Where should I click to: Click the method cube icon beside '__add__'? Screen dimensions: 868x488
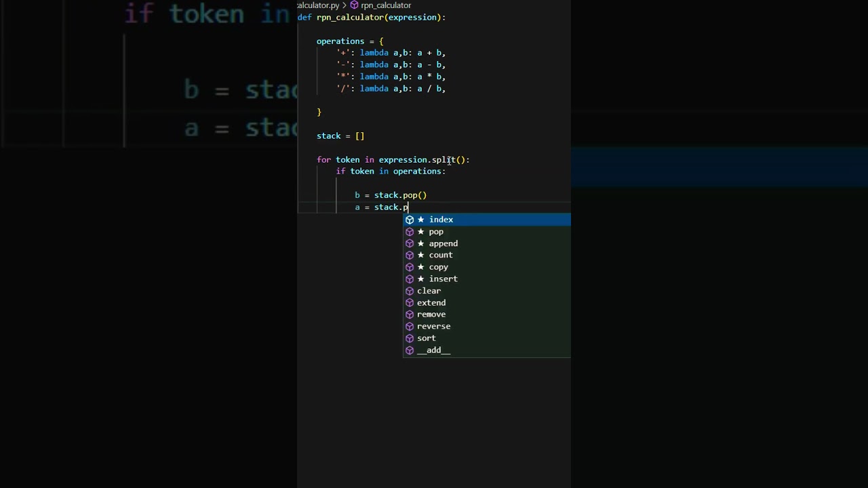(x=410, y=350)
